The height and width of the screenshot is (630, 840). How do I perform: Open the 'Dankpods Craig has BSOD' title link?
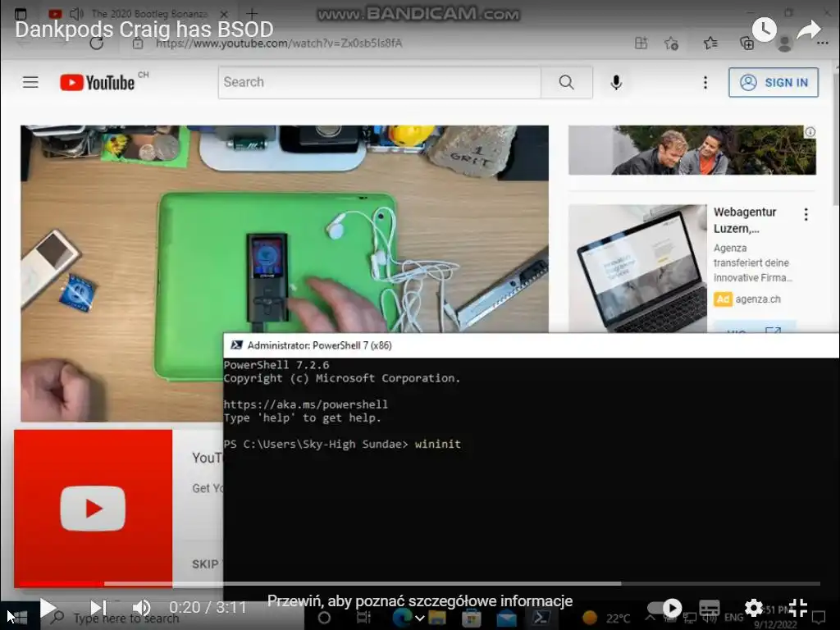pos(144,30)
